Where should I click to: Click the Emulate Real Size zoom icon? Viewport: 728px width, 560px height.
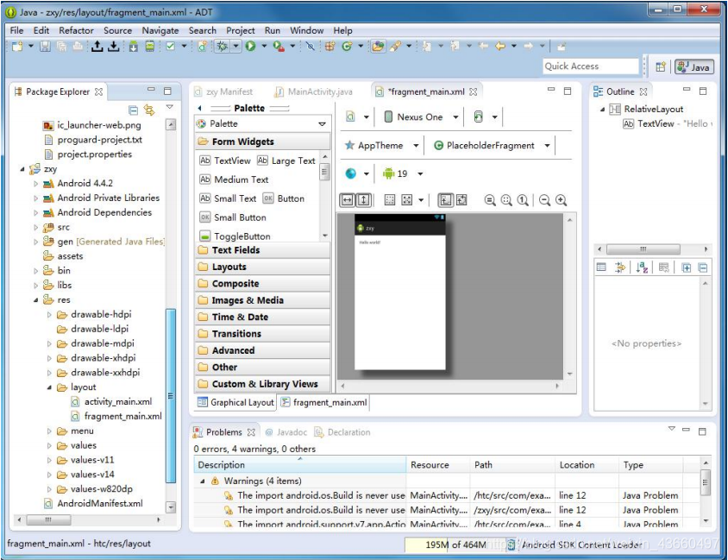click(x=490, y=200)
